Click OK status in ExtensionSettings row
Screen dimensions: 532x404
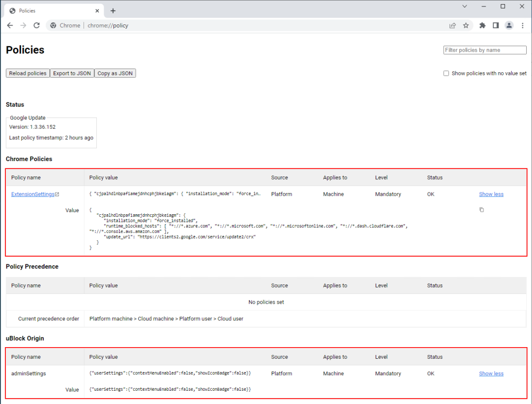pyautogui.click(x=430, y=194)
